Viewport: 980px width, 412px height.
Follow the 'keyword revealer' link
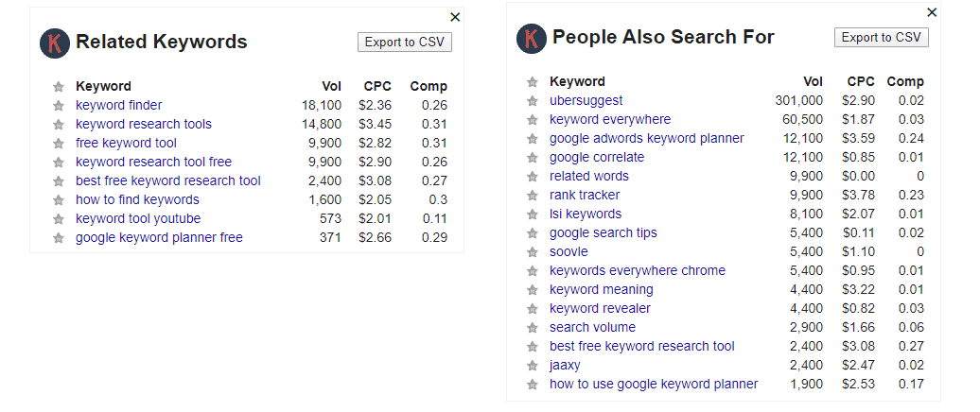point(600,308)
